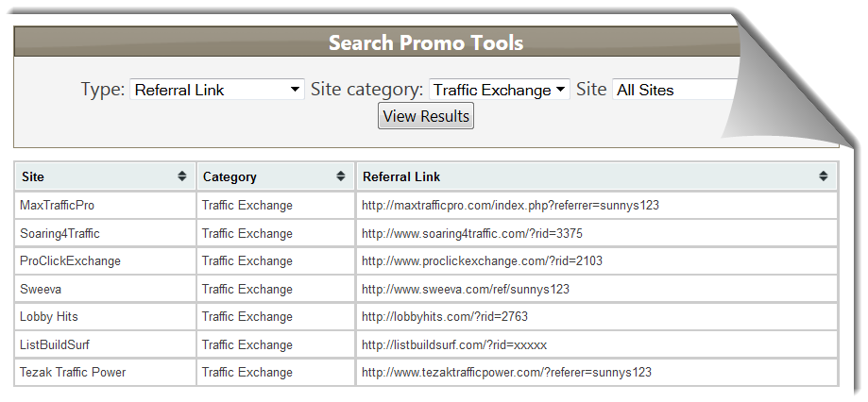Click the Referral Link column header label
The image size is (868, 402).
coord(401,177)
